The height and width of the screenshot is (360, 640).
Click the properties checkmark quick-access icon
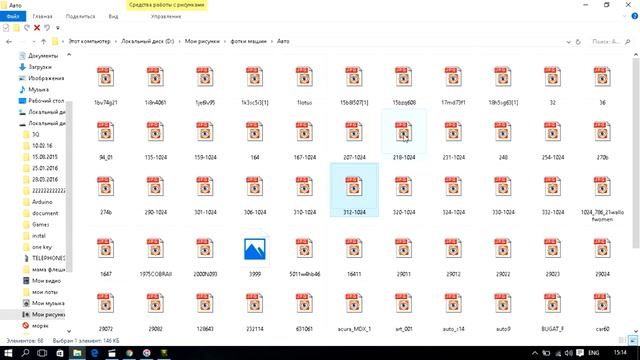coord(6,28)
